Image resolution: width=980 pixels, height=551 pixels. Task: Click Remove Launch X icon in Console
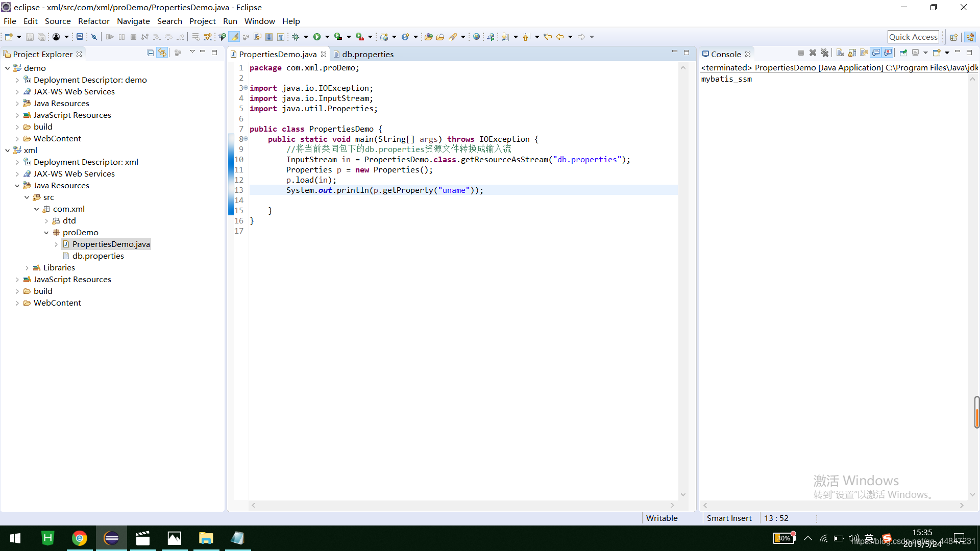[813, 53]
